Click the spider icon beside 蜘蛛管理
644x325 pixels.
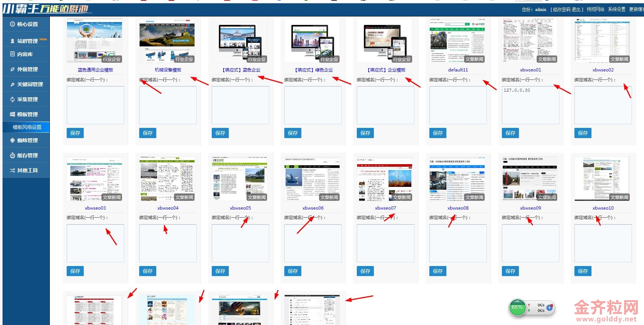(12, 140)
